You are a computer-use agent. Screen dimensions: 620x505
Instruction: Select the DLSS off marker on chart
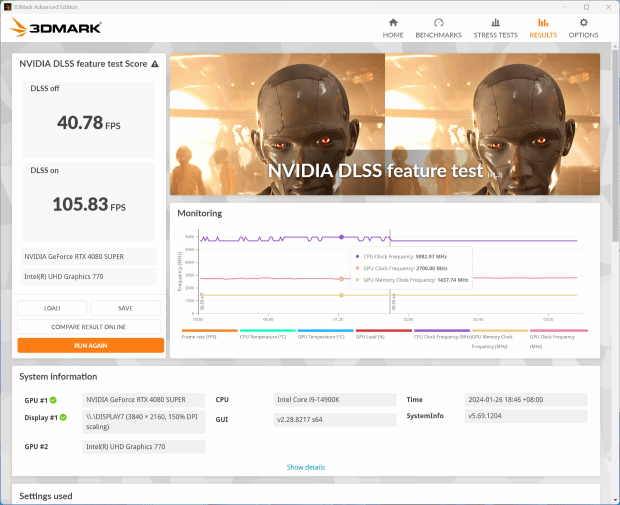click(202, 302)
